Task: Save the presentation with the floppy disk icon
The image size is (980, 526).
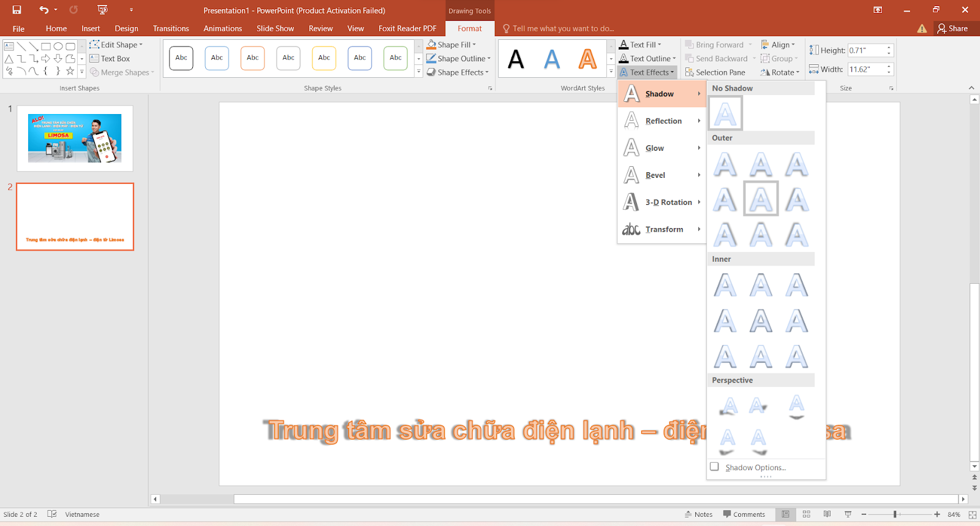Action: [17, 10]
